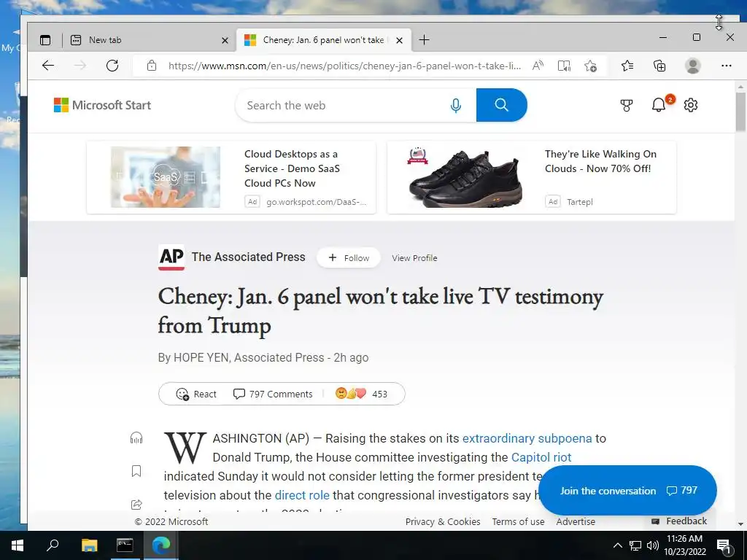View site information via the lock icon

[152, 66]
